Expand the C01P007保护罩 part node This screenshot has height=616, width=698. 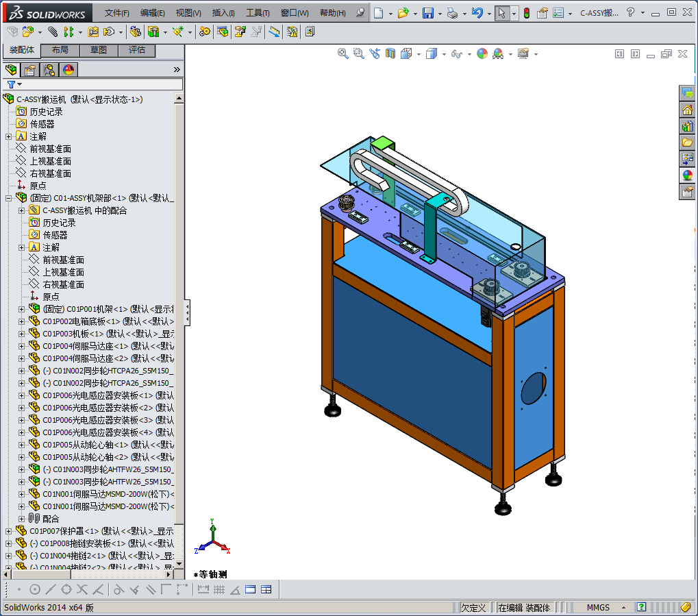[8, 531]
